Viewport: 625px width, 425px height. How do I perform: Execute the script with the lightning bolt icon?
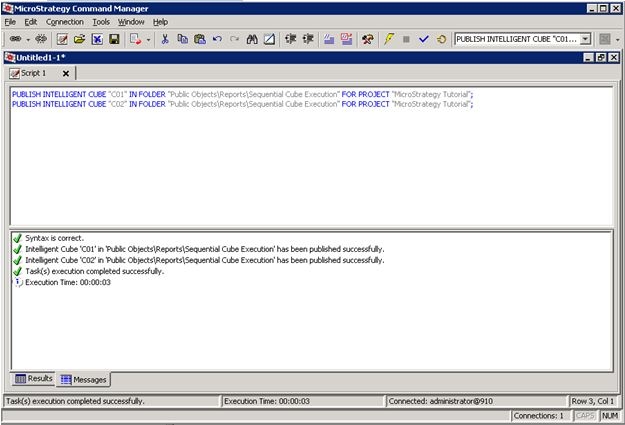(388, 39)
